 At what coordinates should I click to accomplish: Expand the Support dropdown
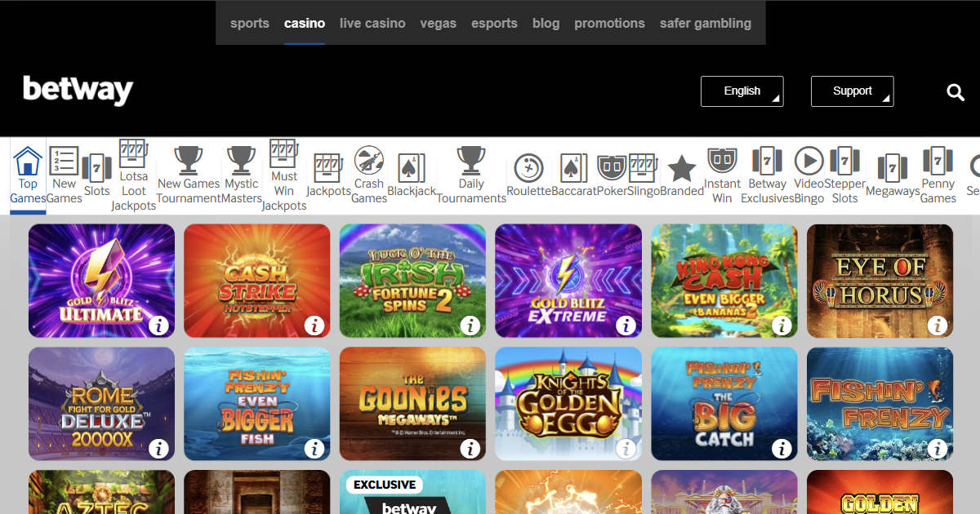pyautogui.click(x=853, y=91)
